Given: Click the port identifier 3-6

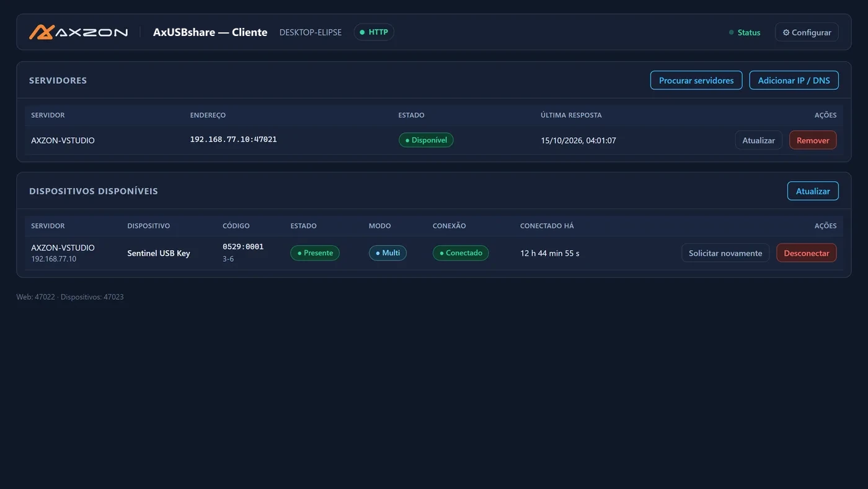Looking at the screenshot, I should [228, 259].
